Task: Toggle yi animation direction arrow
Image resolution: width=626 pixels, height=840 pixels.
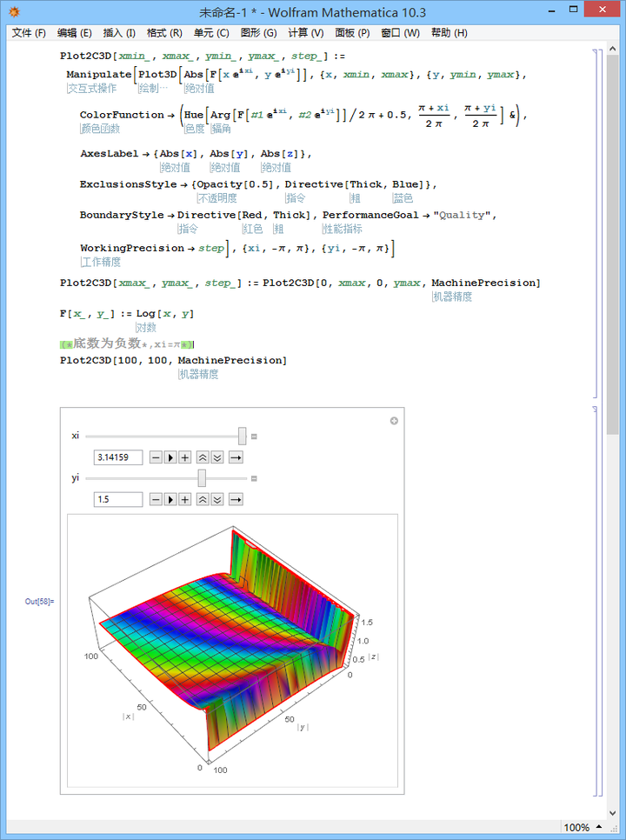Action: pyautogui.click(x=236, y=499)
